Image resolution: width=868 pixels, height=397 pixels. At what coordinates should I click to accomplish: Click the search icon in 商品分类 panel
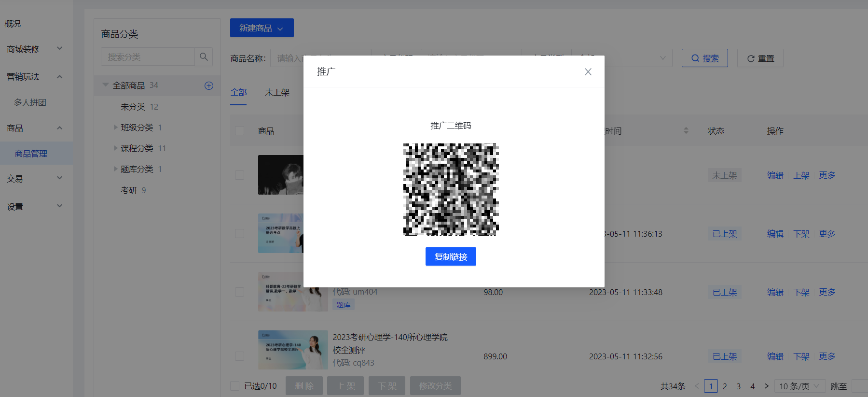(204, 57)
